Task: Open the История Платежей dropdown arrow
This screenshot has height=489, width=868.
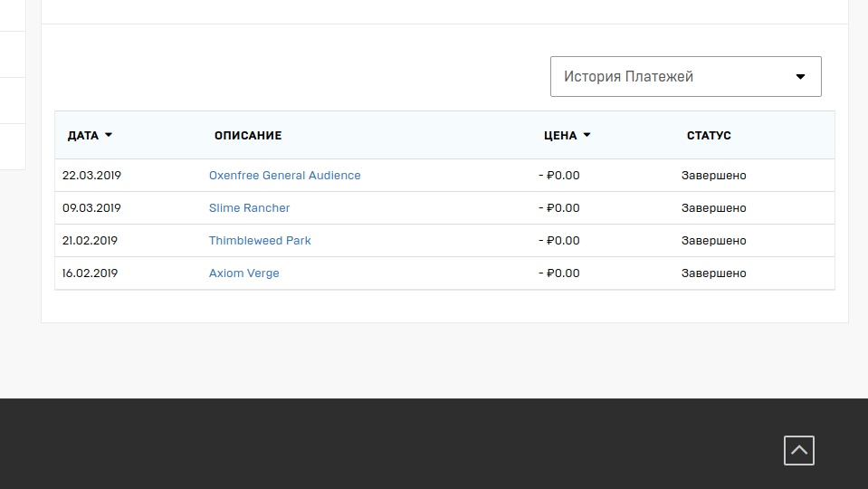Action: coord(800,76)
